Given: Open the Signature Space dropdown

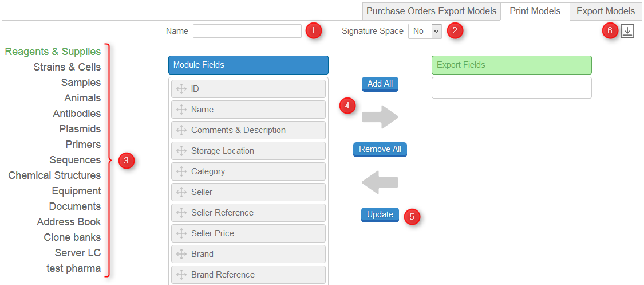Looking at the screenshot, I should [x=425, y=31].
